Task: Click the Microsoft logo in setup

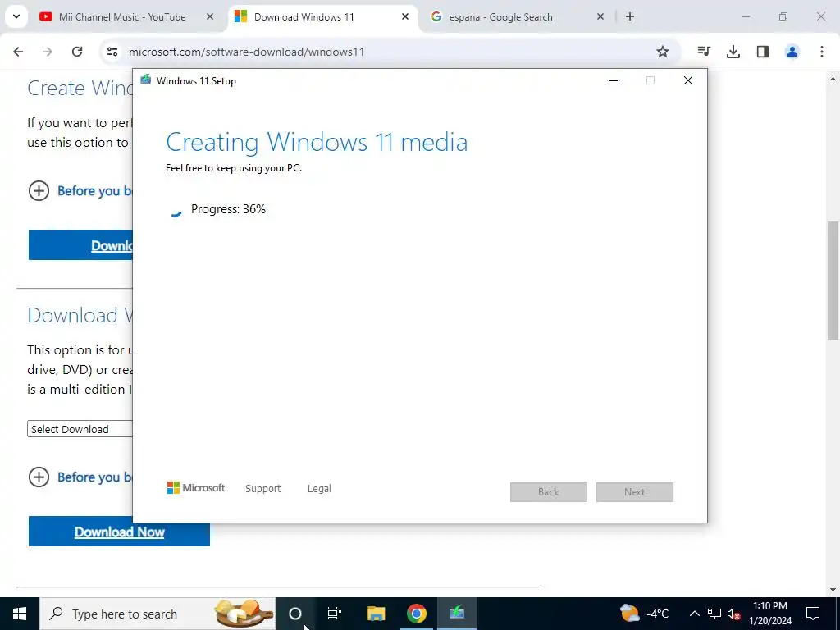Action: (196, 488)
